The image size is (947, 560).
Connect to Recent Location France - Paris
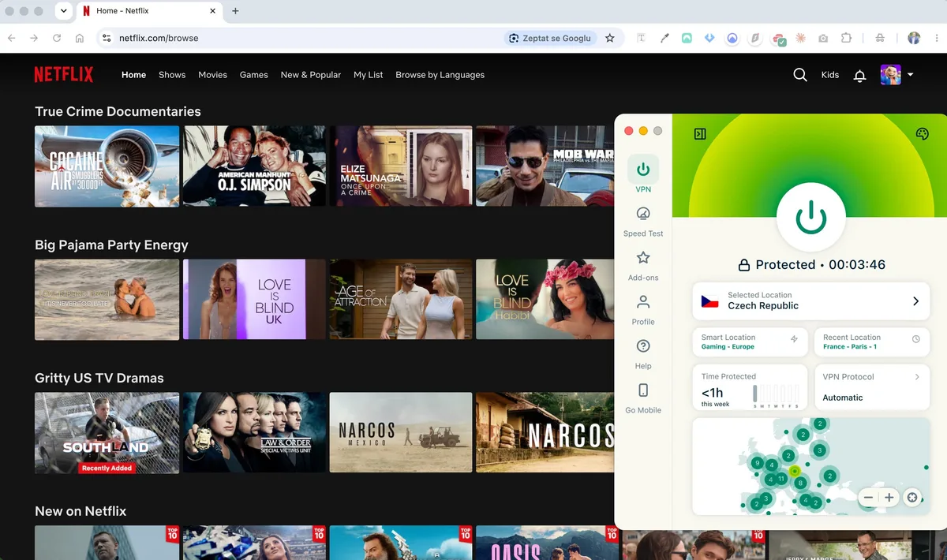coord(871,342)
